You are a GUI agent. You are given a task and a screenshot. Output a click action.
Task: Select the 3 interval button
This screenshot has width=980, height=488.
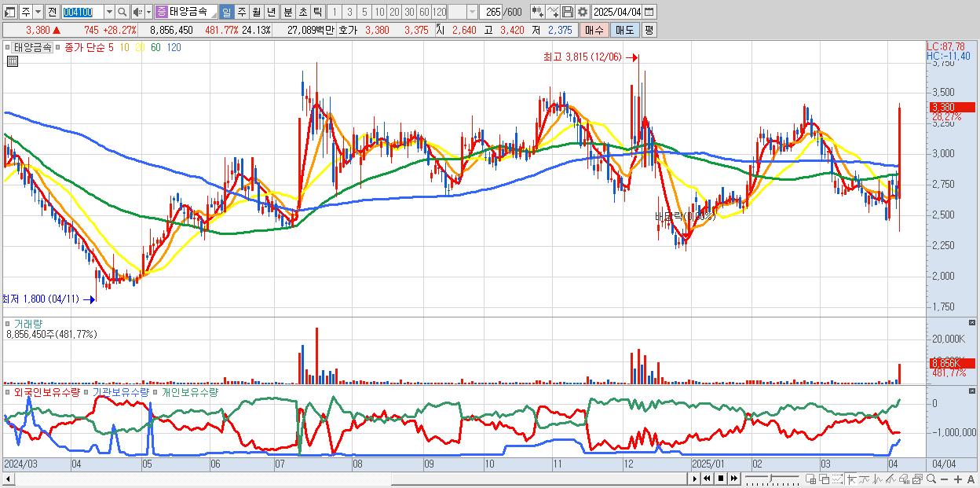point(349,12)
